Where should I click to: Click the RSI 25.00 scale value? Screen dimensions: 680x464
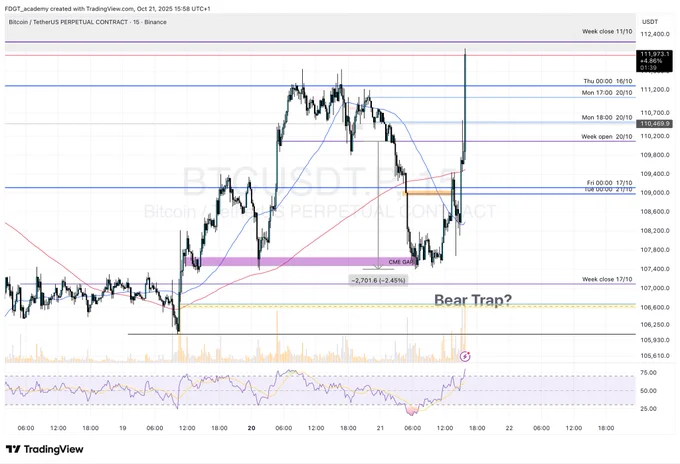[648, 408]
